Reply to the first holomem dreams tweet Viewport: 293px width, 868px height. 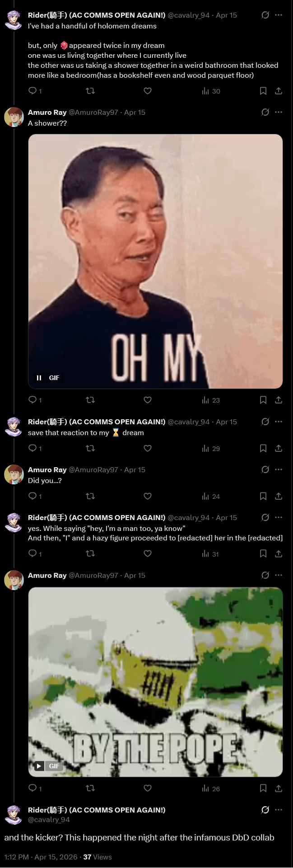point(35,91)
